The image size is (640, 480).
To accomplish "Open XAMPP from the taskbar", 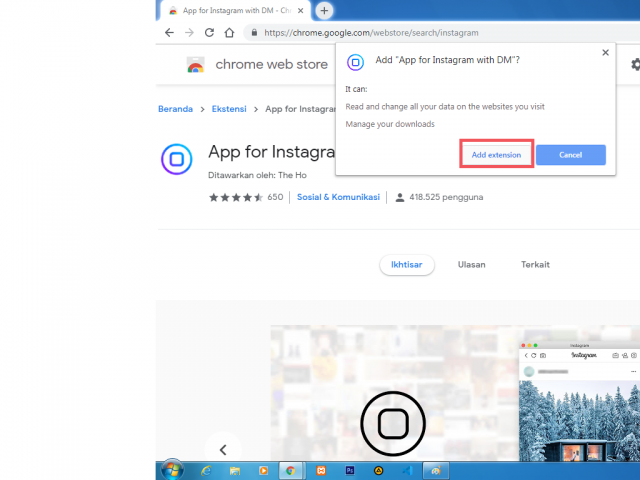I will click(x=321, y=471).
